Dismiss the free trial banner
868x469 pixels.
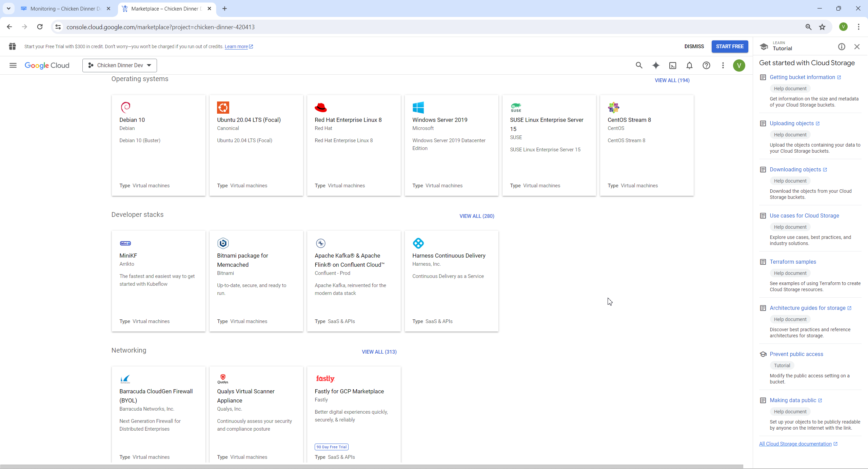click(x=694, y=46)
